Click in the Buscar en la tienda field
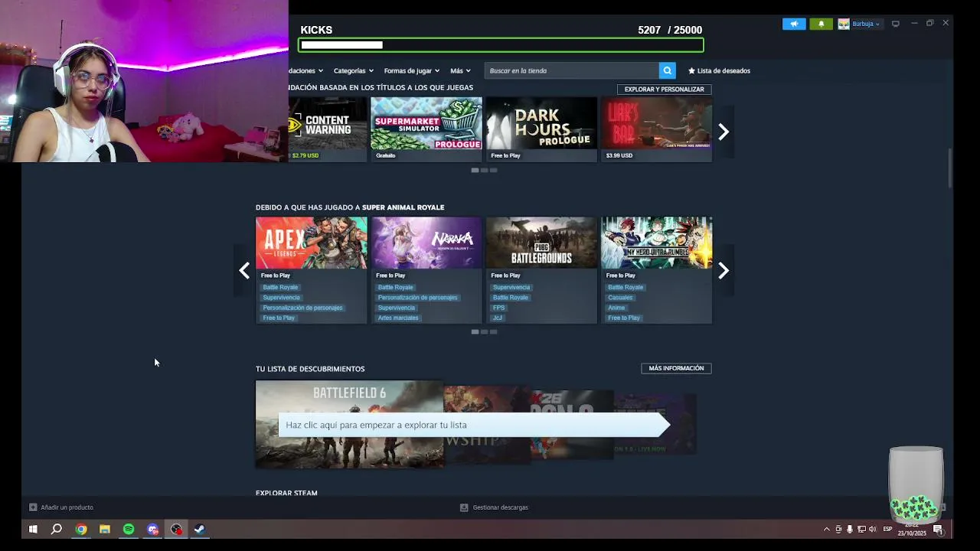 point(573,70)
